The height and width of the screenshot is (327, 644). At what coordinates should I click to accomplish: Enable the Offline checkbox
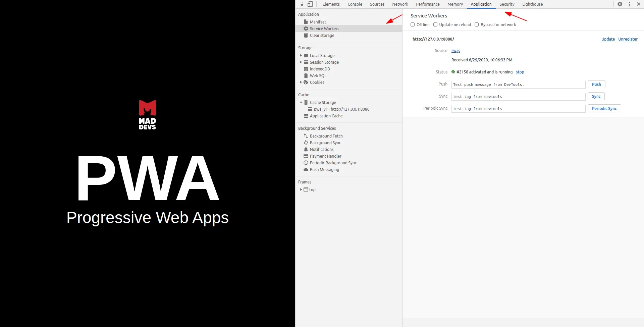pos(413,24)
